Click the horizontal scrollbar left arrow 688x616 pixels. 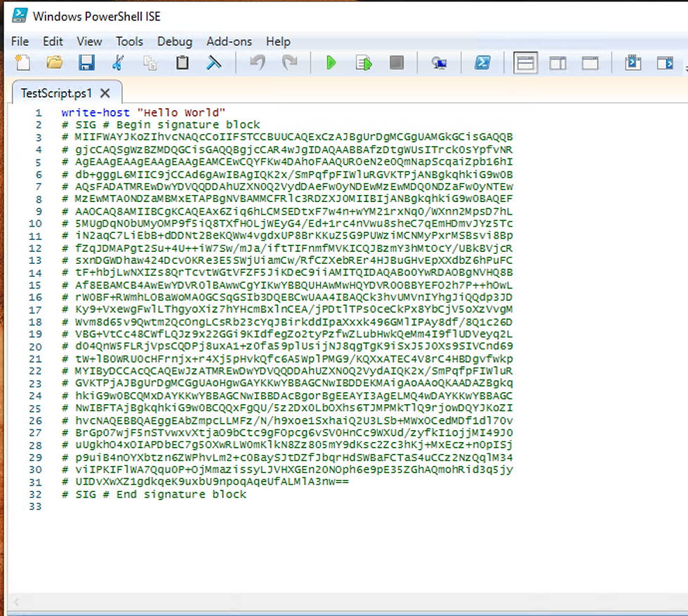[x=16, y=602]
